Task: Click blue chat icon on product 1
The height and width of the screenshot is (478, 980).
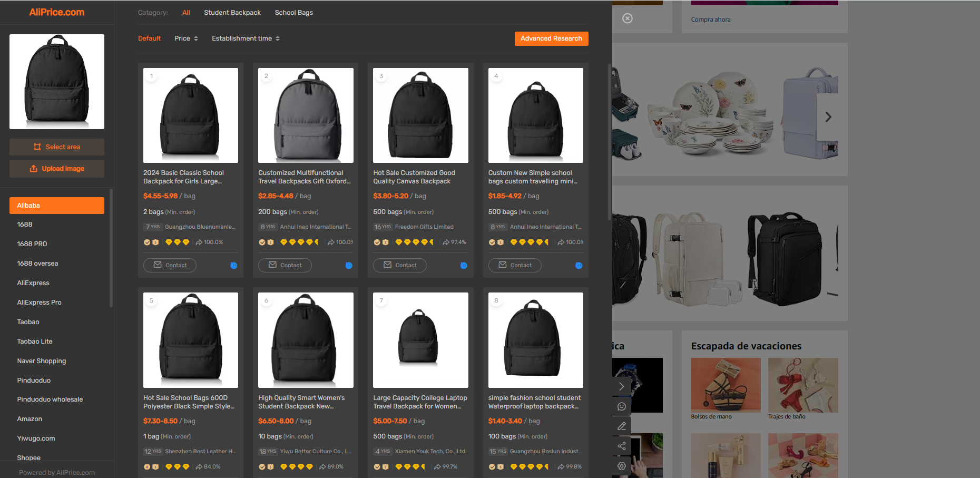Action: pyautogui.click(x=234, y=266)
